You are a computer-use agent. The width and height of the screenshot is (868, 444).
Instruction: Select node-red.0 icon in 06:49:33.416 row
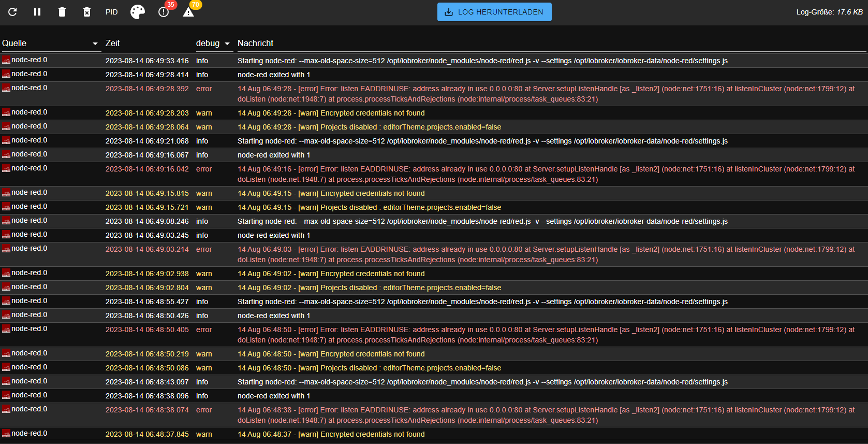coord(6,60)
